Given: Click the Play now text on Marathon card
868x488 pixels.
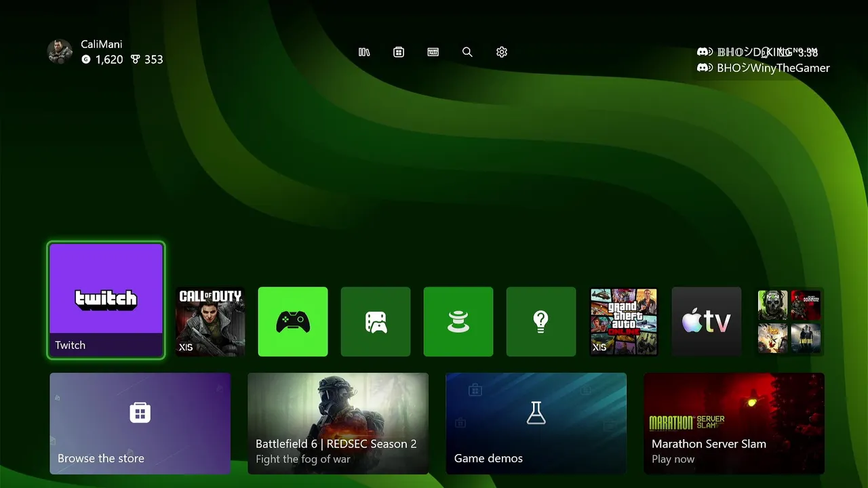Looking at the screenshot, I should point(673,460).
